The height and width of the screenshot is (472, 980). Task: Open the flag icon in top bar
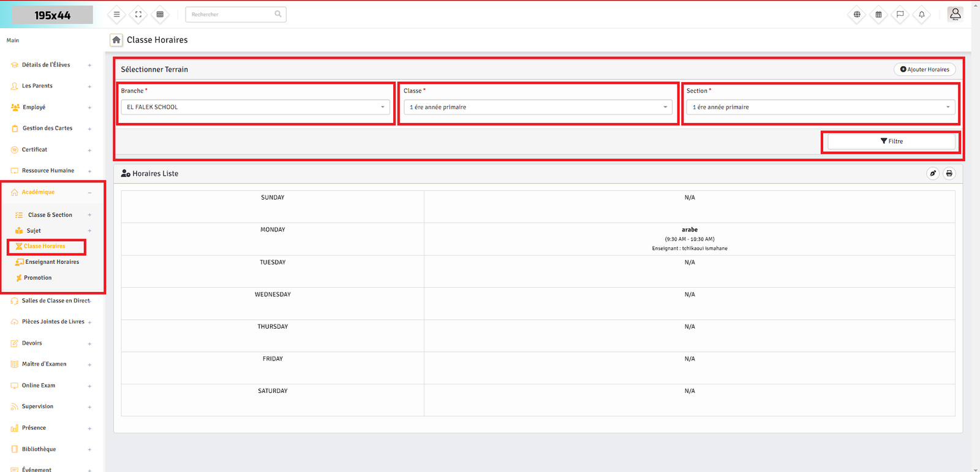click(900, 15)
